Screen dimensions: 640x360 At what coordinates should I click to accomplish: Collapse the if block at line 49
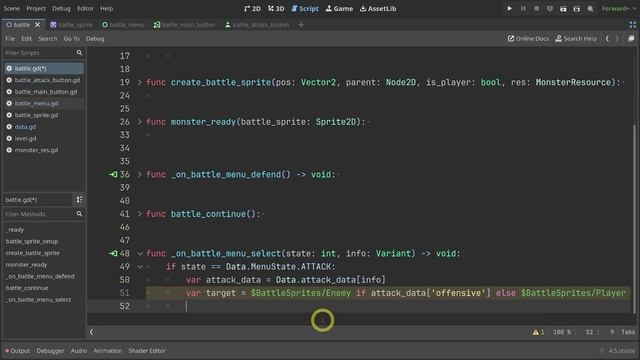140,267
